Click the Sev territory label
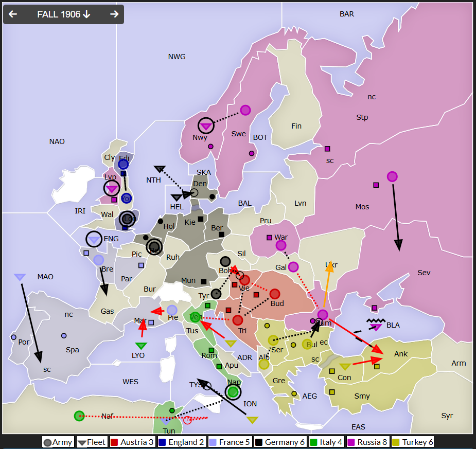The height and width of the screenshot is (449, 476). pyautogui.click(x=424, y=273)
